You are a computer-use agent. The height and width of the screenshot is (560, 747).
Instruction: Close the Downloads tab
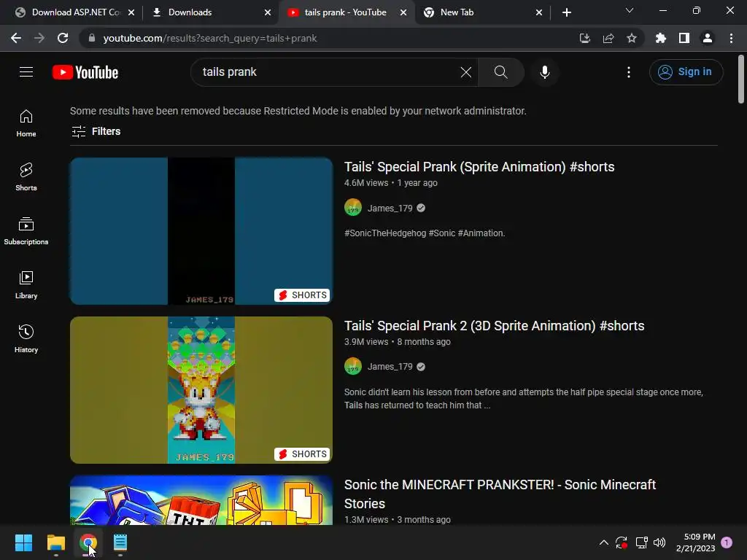coord(268,12)
